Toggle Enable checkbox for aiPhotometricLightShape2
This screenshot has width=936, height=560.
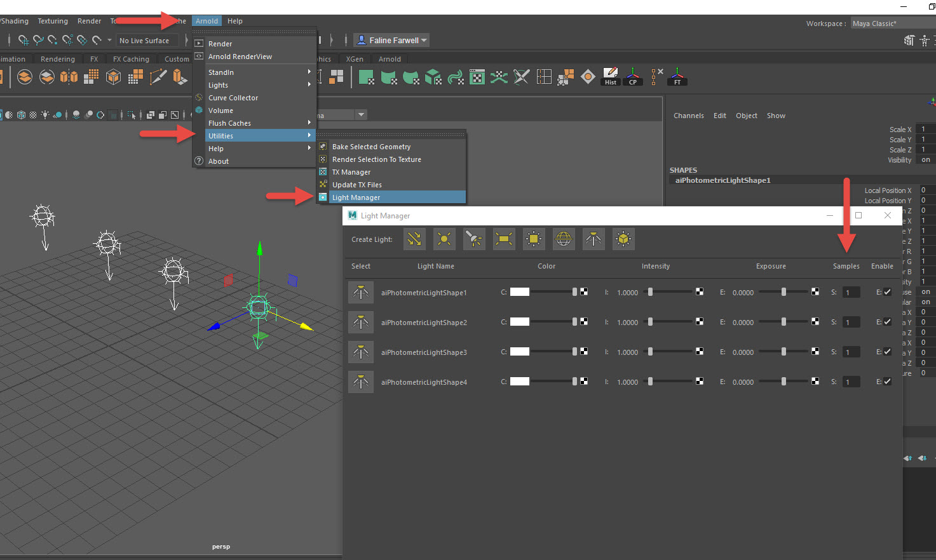pyautogui.click(x=887, y=322)
